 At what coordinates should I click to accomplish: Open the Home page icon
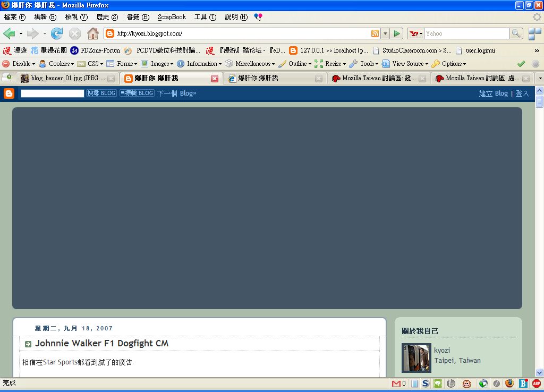92,33
